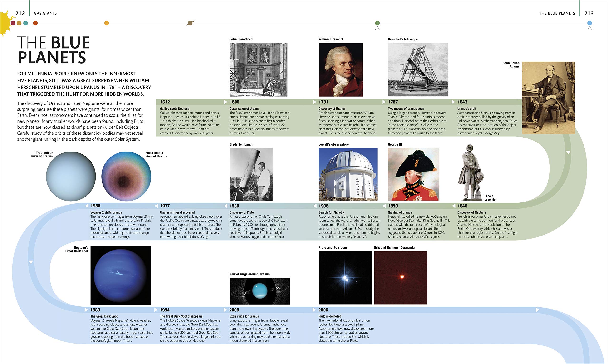Select the 1989 year marker
Image resolution: width=609 pixels, height=364 pixels.
95,310
